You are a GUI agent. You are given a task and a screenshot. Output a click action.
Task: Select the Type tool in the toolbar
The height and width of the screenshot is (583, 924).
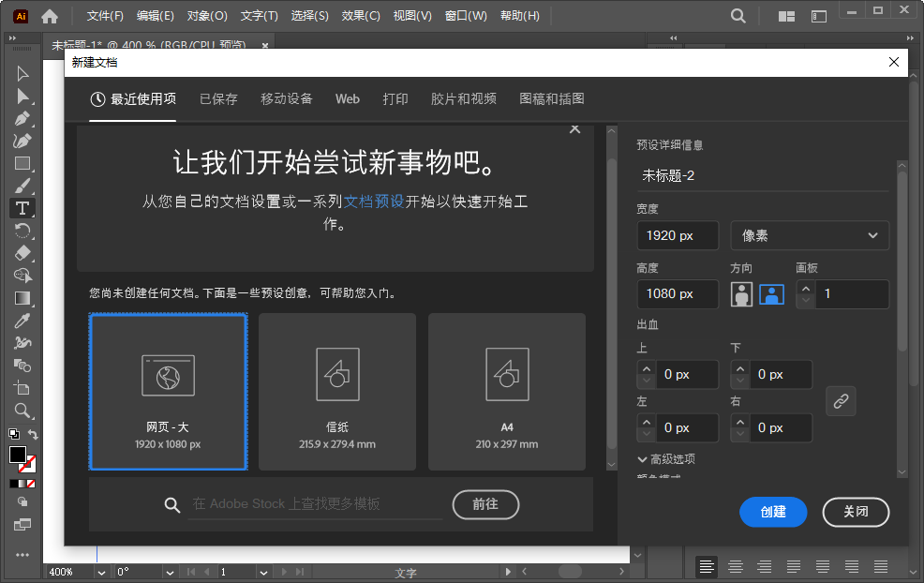(22, 208)
